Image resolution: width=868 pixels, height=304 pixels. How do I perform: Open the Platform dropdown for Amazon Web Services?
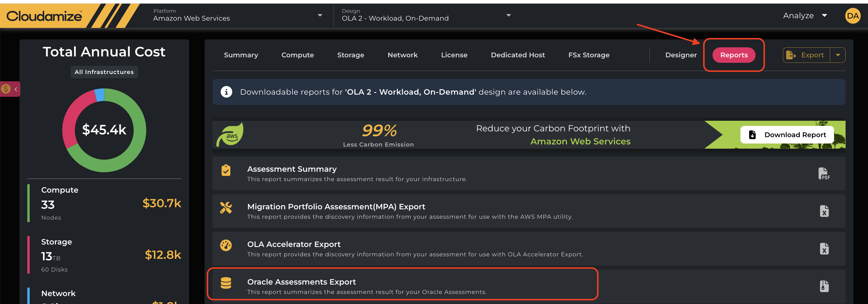click(320, 15)
